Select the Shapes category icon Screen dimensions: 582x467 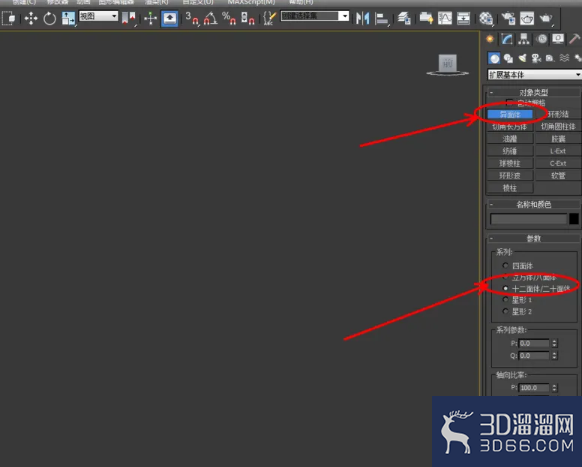(x=508, y=58)
